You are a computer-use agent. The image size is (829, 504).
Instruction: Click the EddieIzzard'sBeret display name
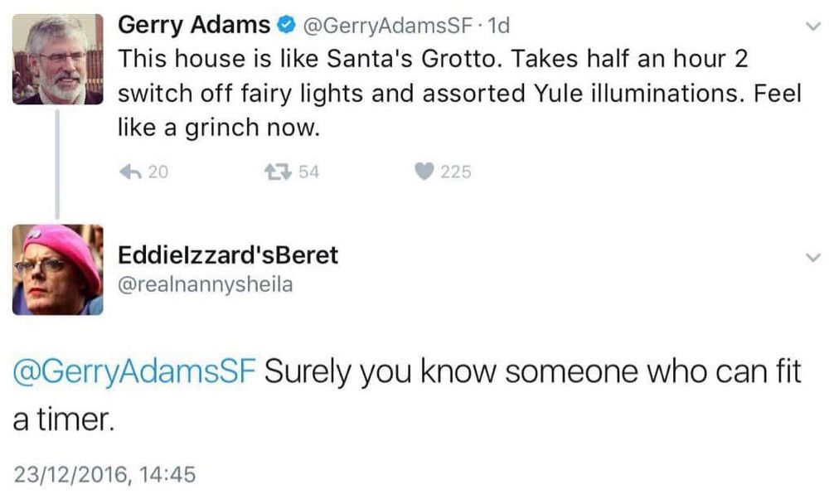coord(228,255)
